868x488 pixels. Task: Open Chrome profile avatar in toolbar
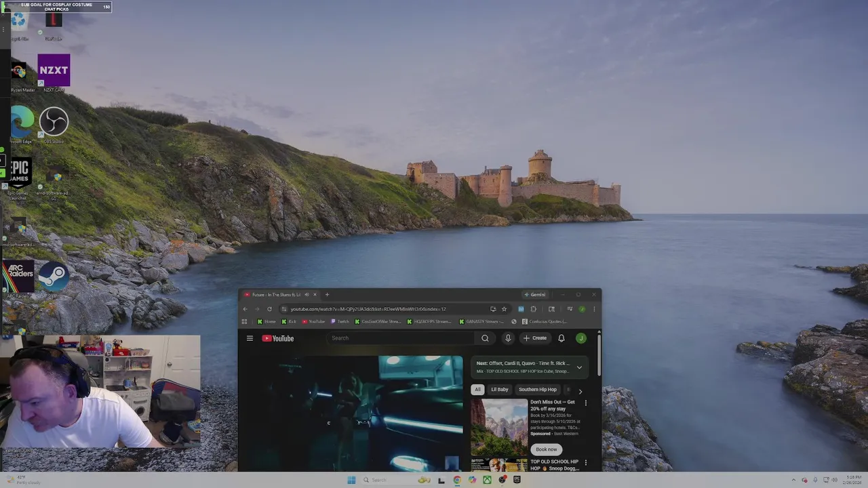click(582, 309)
